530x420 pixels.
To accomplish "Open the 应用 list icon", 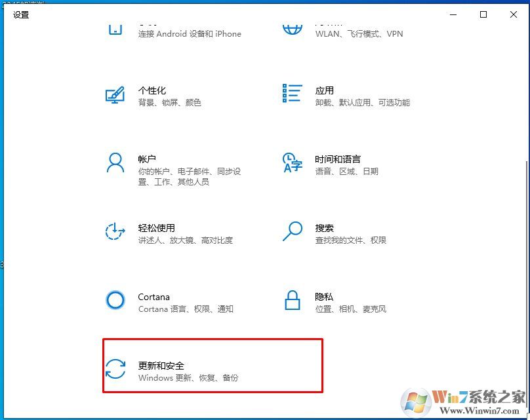I will tap(291, 95).
